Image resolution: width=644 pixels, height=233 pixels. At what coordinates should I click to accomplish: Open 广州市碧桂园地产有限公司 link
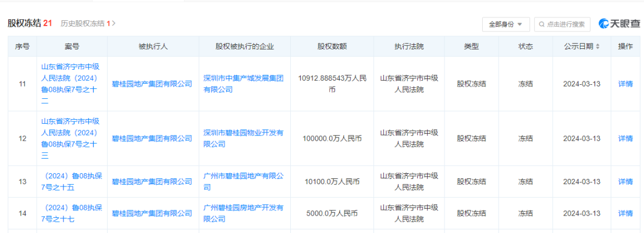click(x=244, y=181)
